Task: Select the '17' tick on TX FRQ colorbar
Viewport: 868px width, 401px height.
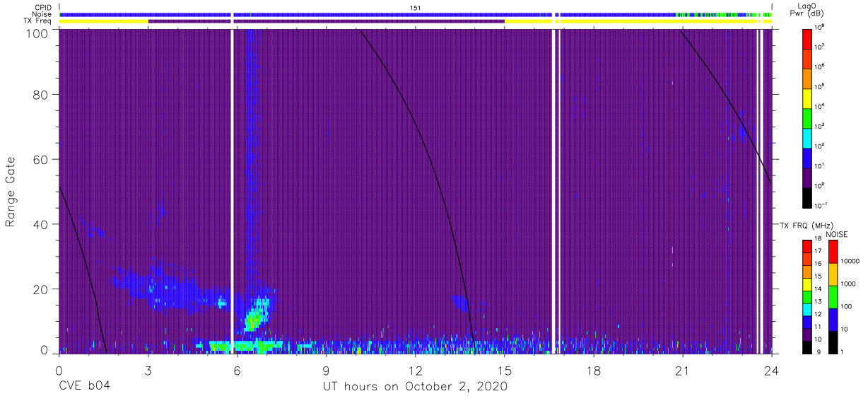Action: coord(820,251)
